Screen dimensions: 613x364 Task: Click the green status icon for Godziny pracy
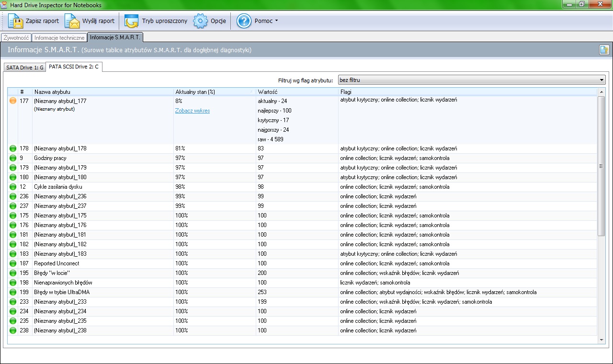[13, 158]
